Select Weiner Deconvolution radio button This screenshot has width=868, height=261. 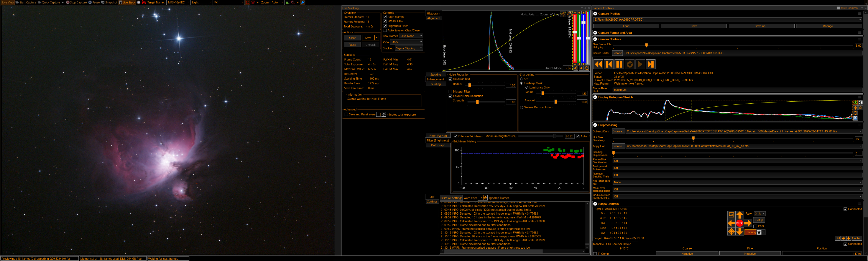[x=522, y=108]
